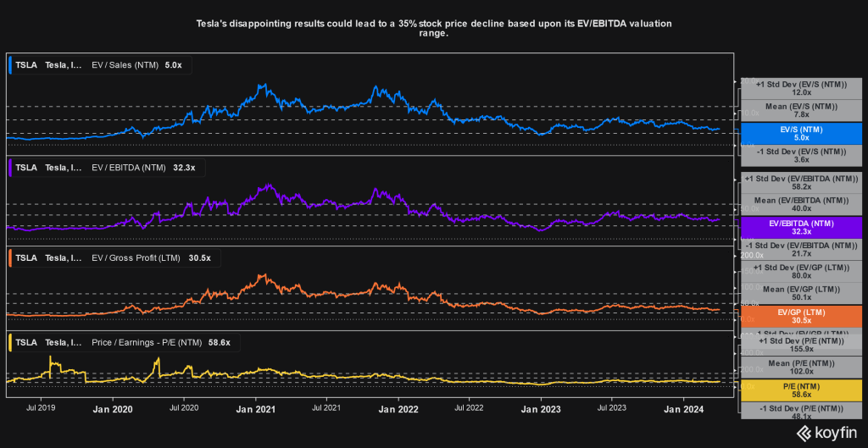
Task: Click the blue EV/S (NTM) 5.0x value tag
Action: click(x=801, y=134)
